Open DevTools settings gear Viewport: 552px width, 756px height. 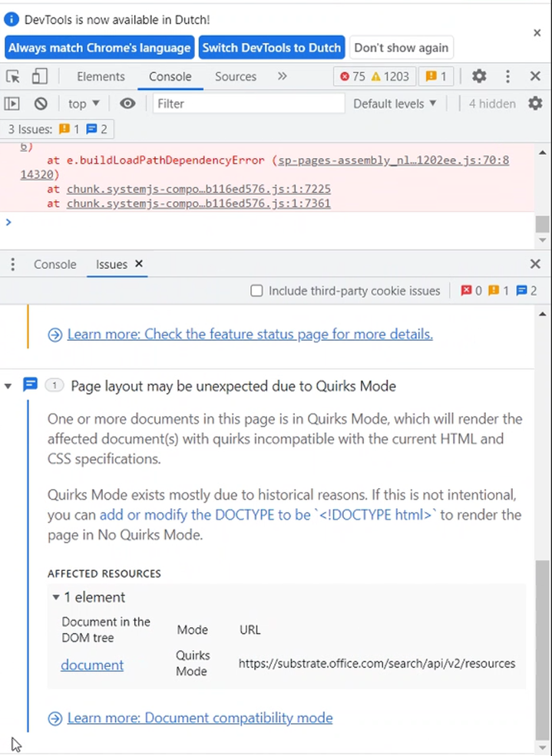click(478, 76)
